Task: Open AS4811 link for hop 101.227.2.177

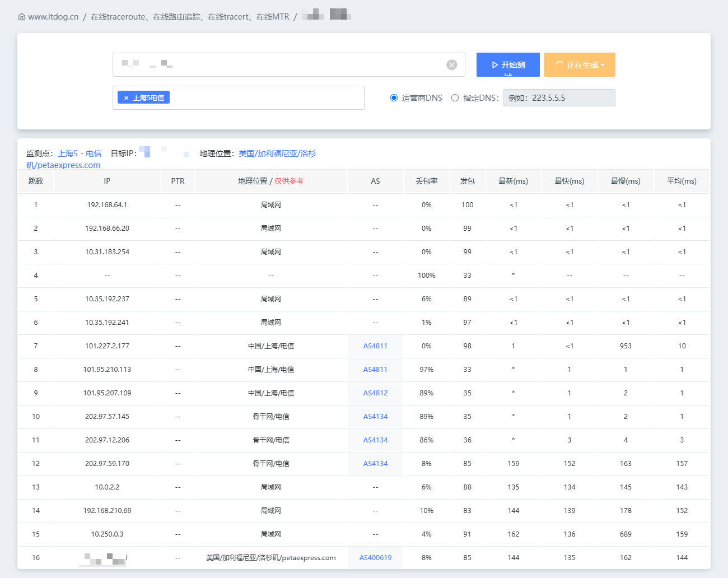Action: [375, 346]
